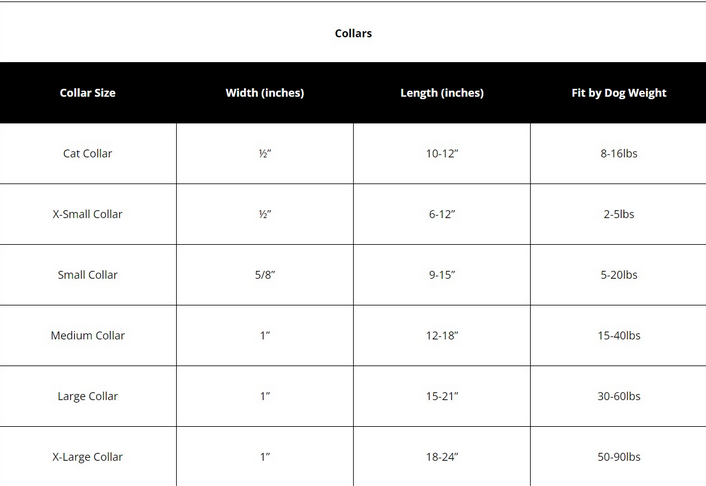The image size is (706, 486).
Task: Click the Cat Collar row label
Action: (x=88, y=154)
